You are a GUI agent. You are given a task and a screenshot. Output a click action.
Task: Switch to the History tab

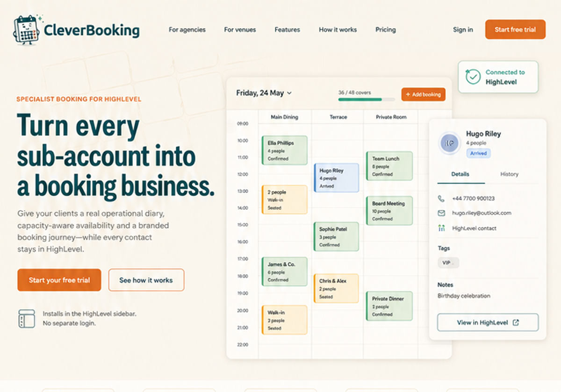(x=509, y=174)
